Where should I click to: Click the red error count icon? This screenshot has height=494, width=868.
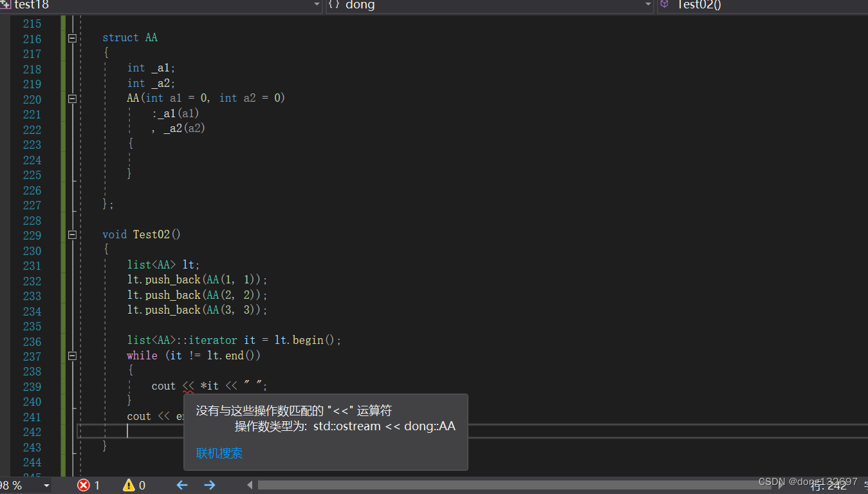click(84, 485)
